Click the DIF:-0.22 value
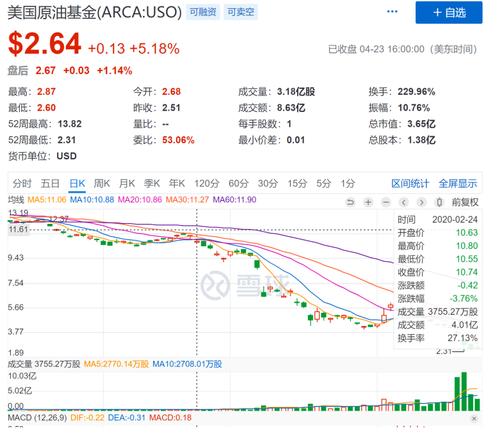The image size is (504, 428). pyautogui.click(x=88, y=418)
